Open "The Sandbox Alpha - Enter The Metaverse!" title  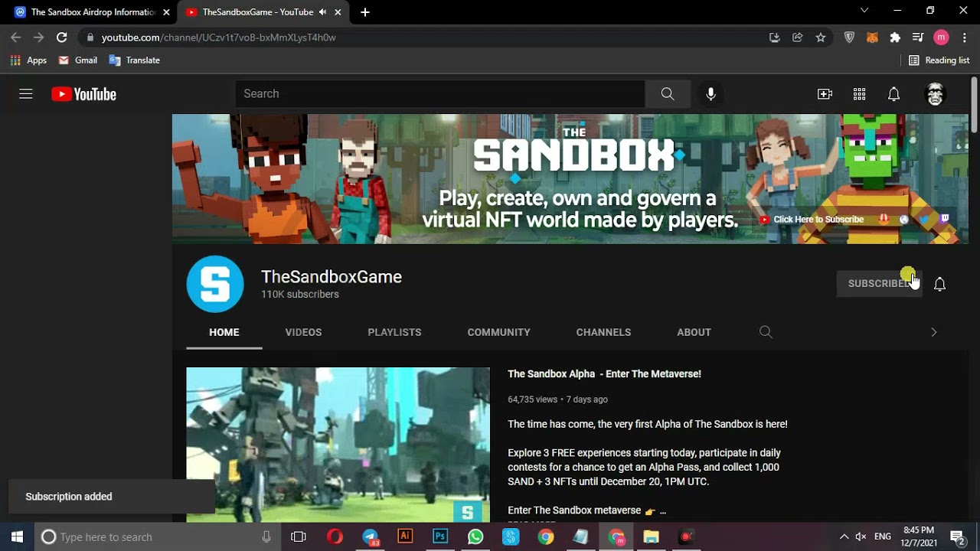(604, 374)
